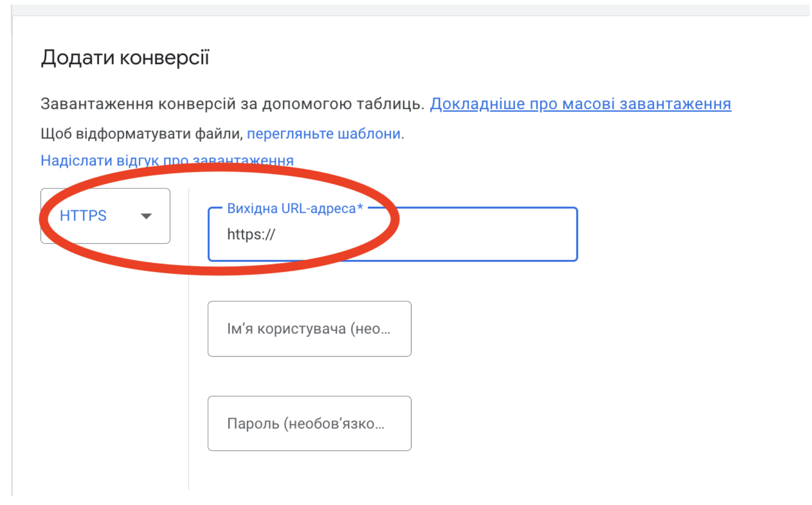This screenshot has width=812, height=505.
Task: Click the dropdown arrow beside HTTPS
Action: [x=146, y=216]
